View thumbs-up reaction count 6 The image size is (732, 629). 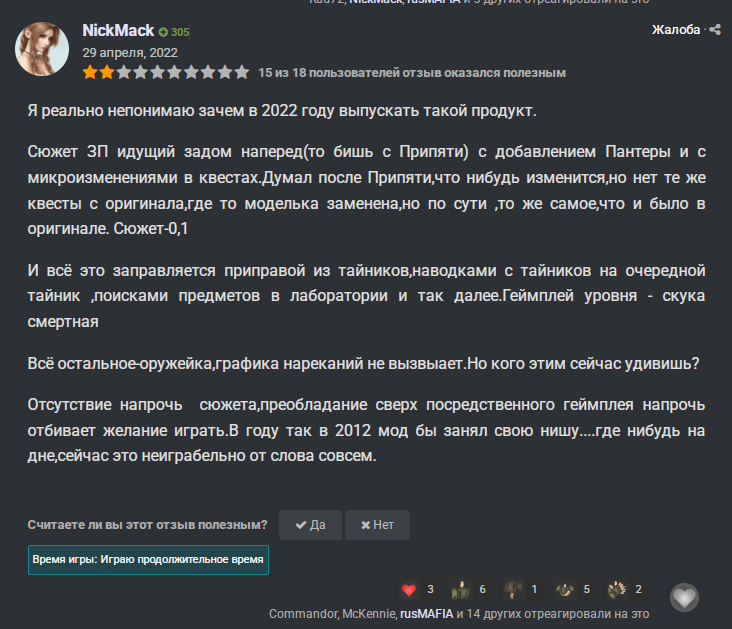pos(483,589)
